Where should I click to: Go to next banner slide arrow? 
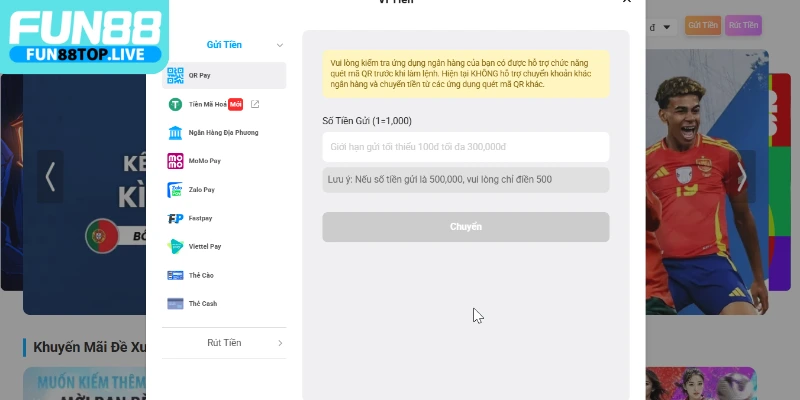point(742,177)
